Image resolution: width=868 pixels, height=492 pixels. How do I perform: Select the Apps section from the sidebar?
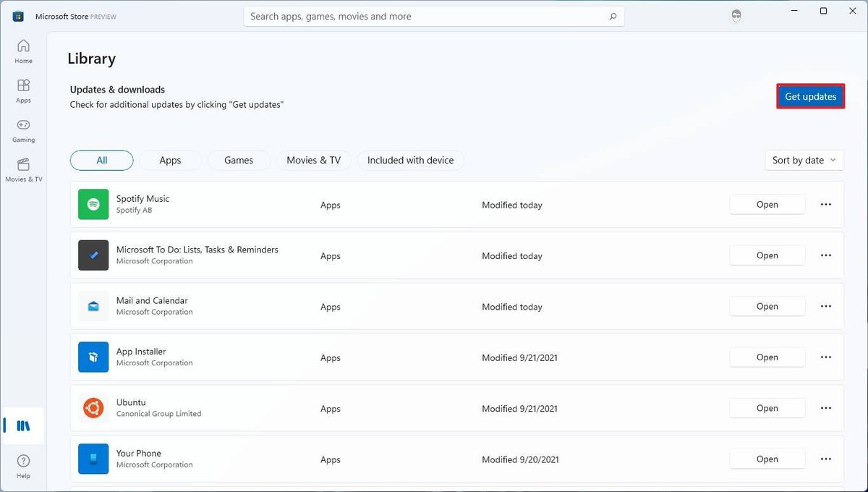[22, 90]
